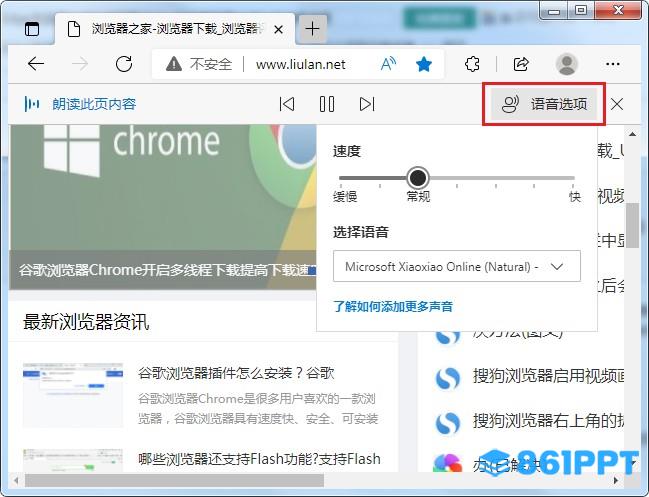
Task: Click the horizontal scrollbar left arrow
Action: tap(16, 480)
